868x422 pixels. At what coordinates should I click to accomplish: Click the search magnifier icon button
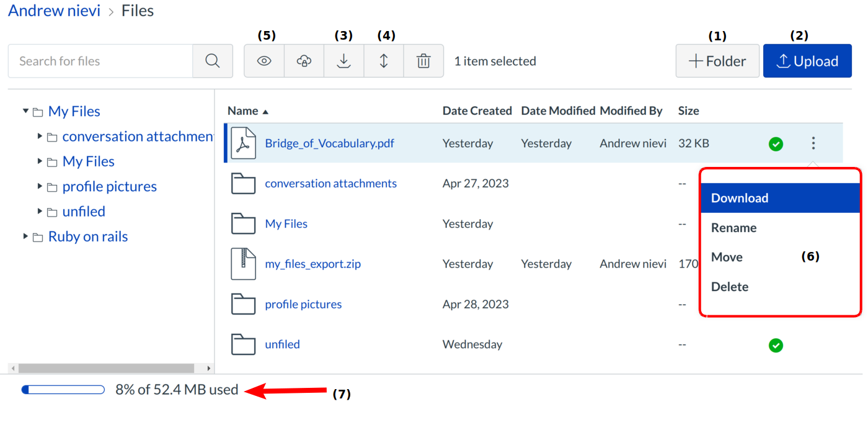tap(213, 61)
